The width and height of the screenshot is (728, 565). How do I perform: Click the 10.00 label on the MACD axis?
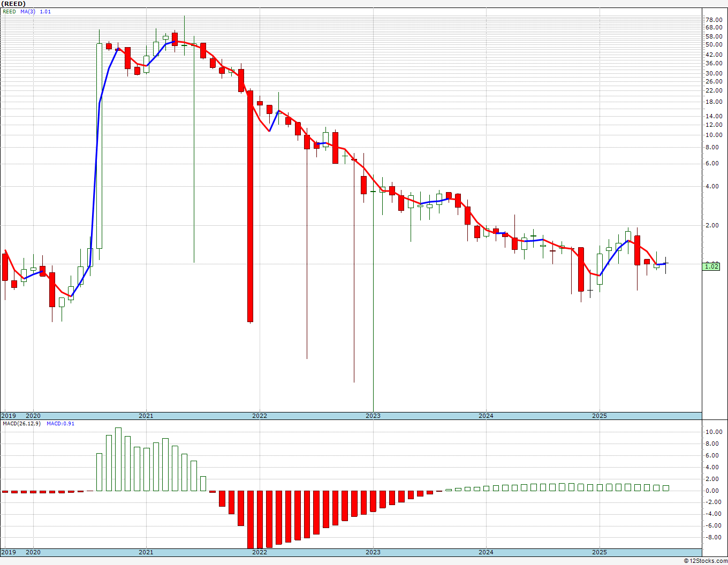pos(714,432)
